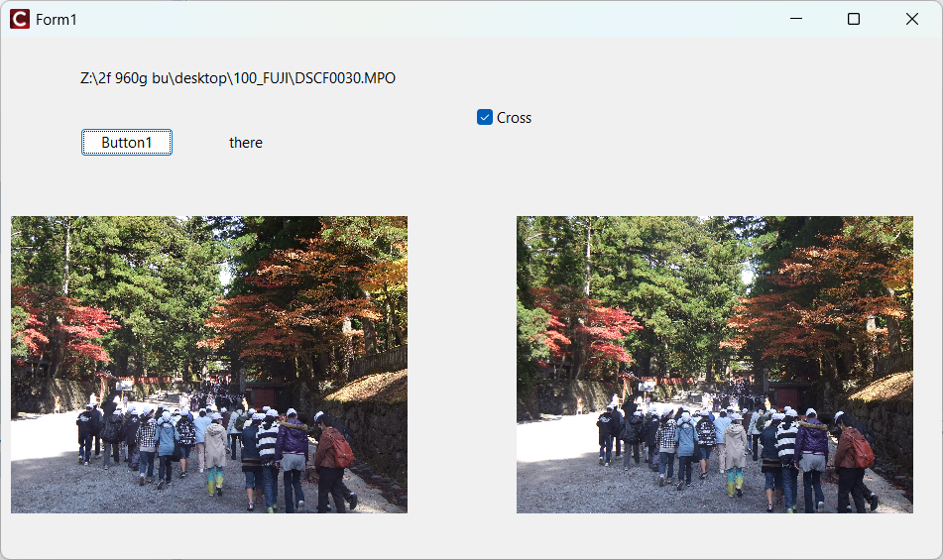Select the DSCF0030.MPO file path label

238,78
